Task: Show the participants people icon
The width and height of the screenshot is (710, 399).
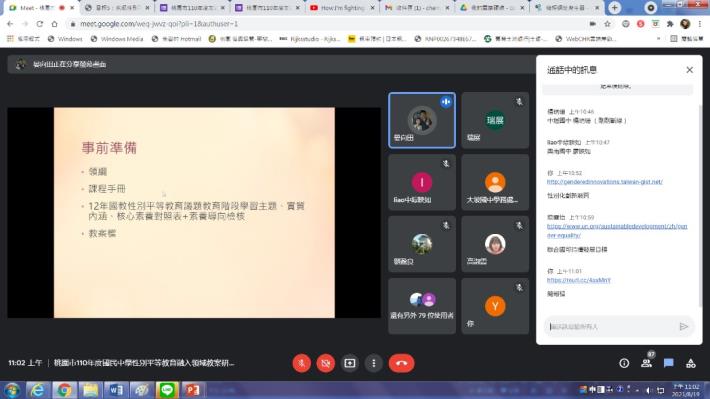Action: pyautogui.click(x=647, y=363)
